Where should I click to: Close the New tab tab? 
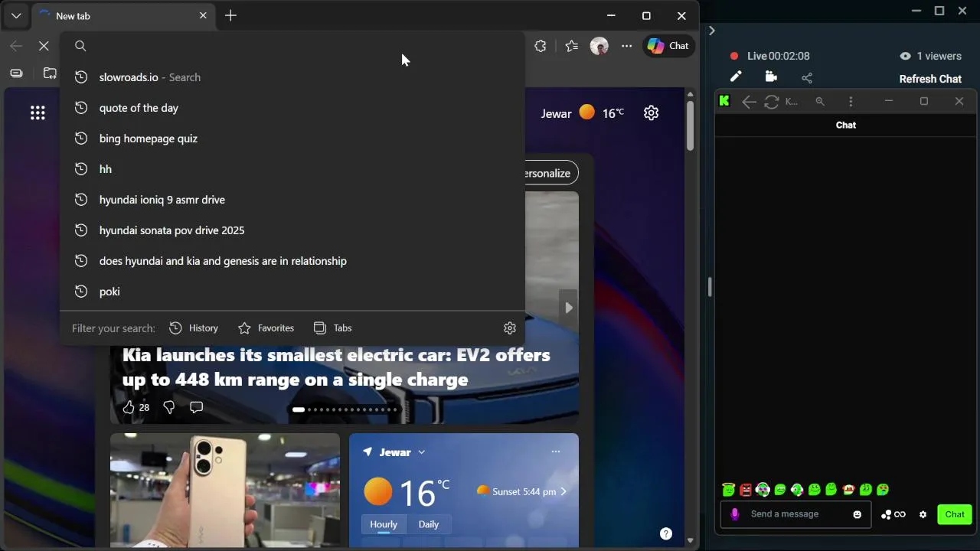click(x=203, y=15)
